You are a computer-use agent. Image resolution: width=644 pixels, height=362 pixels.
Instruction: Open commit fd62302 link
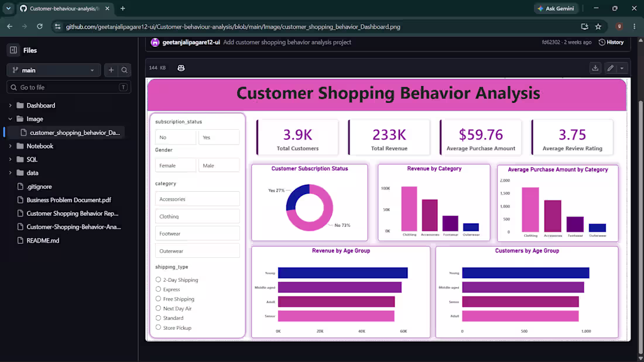(x=551, y=42)
